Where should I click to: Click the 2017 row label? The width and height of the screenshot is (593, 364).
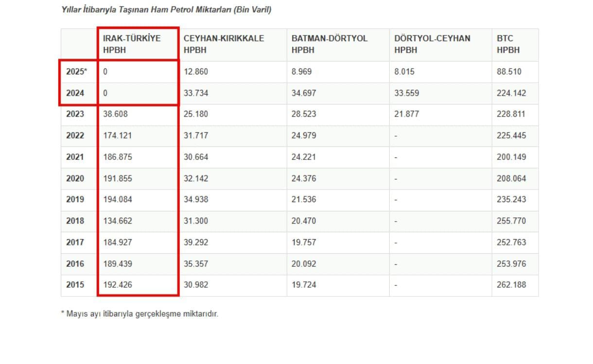coord(75,242)
